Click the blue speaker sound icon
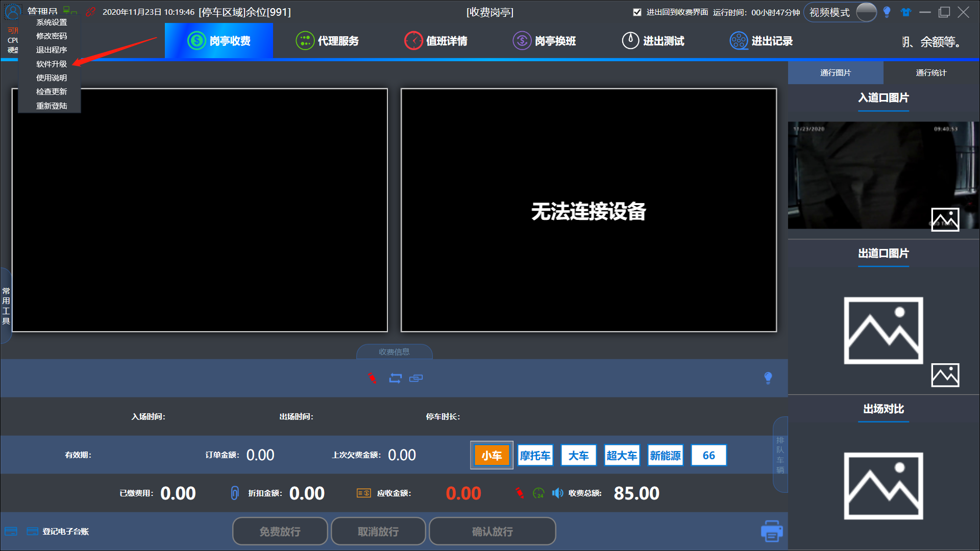 point(557,493)
